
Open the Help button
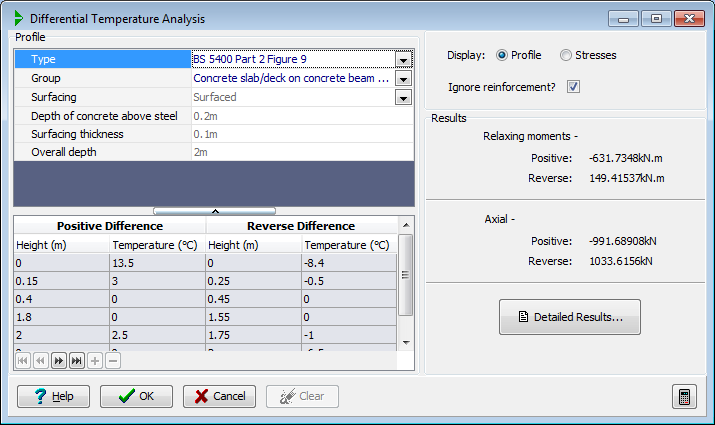pos(53,396)
